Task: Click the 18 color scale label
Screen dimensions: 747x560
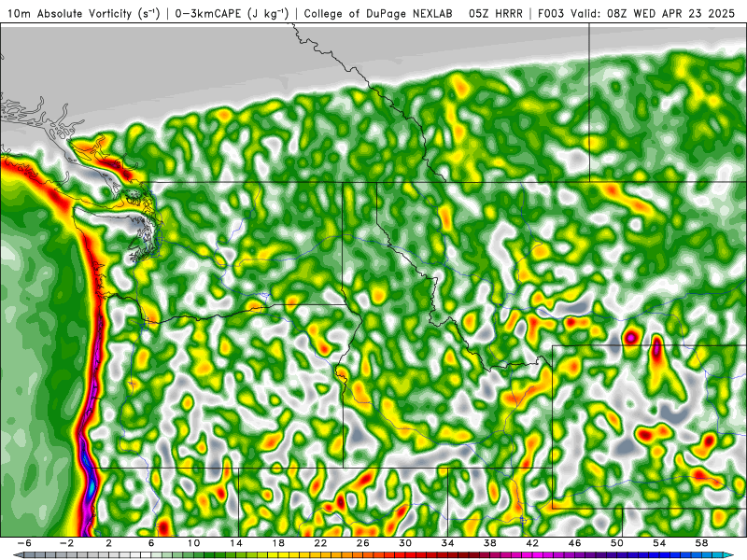Action: [278, 543]
